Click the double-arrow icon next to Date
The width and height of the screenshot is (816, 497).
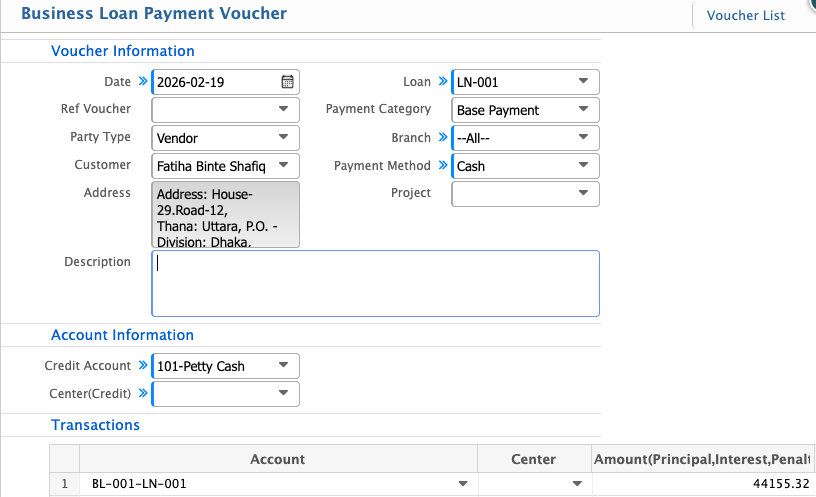pyautogui.click(x=142, y=82)
